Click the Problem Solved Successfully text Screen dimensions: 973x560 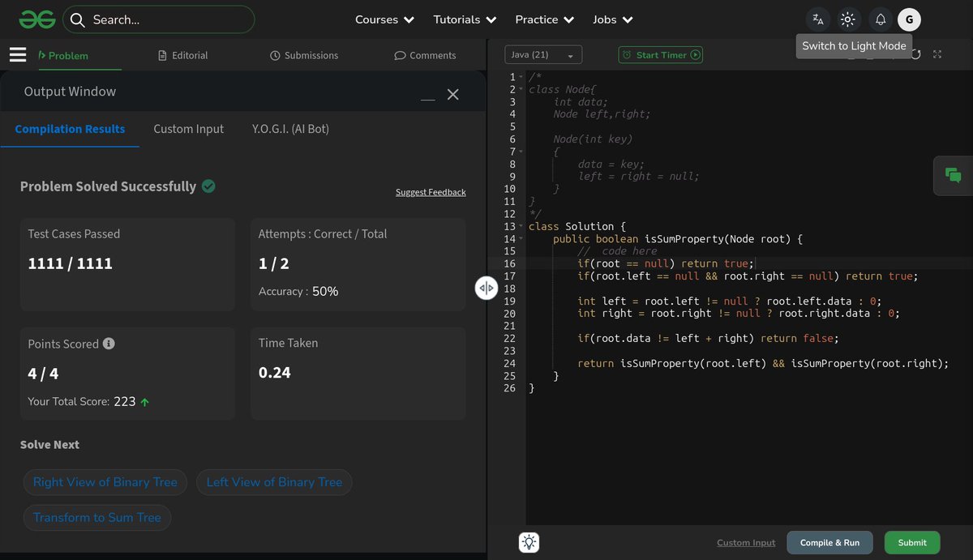click(109, 186)
